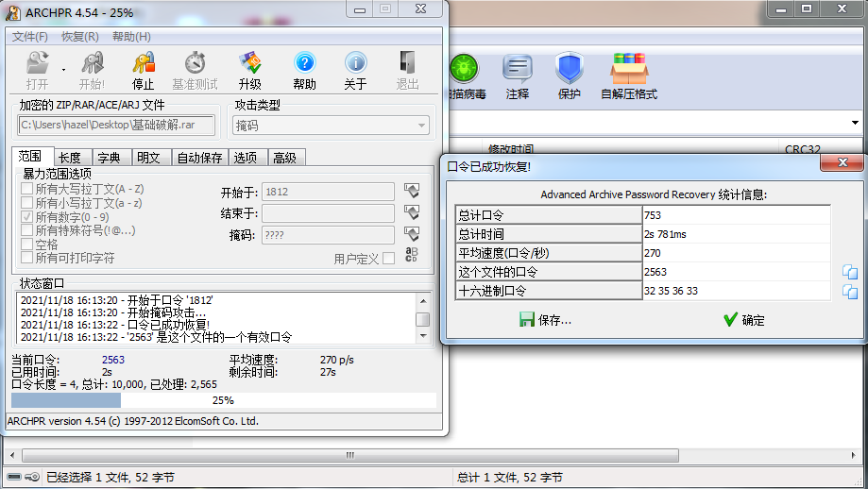Viewport: 868px width, 489px height.
Task: Click the CRC32 column header in WinRAR
Action: tap(802, 149)
